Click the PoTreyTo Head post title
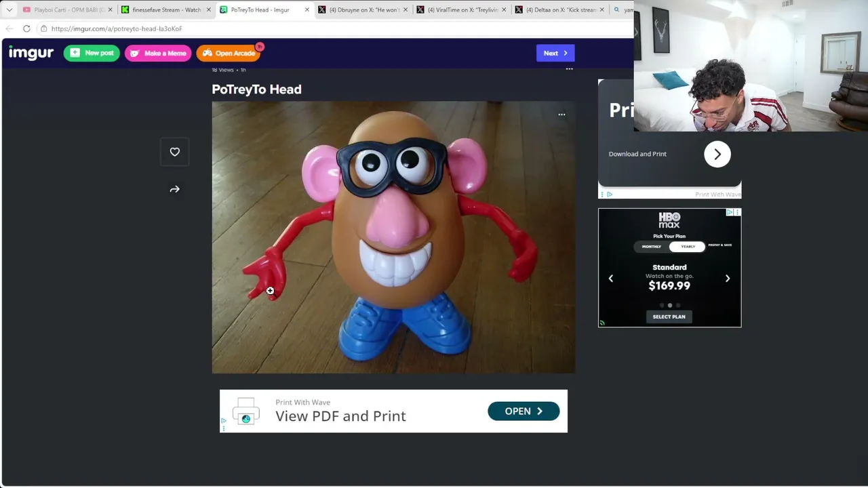This screenshot has width=868, height=488. click(256, 89)
